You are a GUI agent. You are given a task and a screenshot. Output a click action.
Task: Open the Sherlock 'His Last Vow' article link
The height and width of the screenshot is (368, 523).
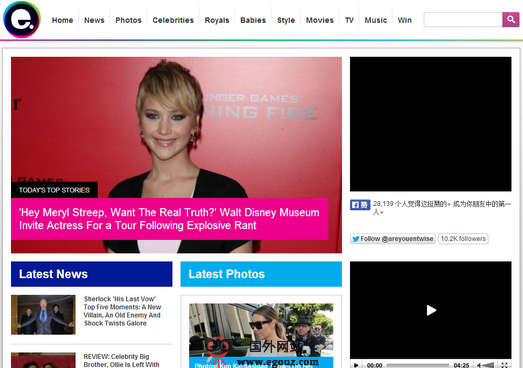coord(122,311)
